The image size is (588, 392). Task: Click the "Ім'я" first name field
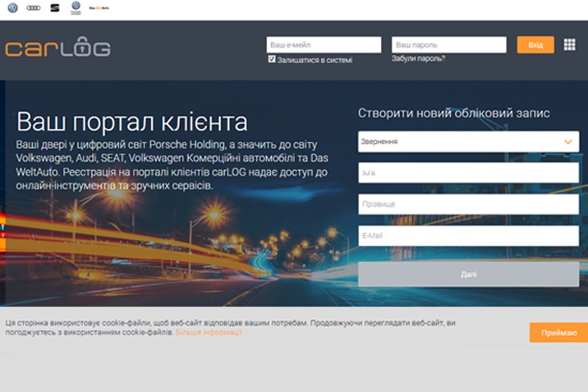[468, 173]
